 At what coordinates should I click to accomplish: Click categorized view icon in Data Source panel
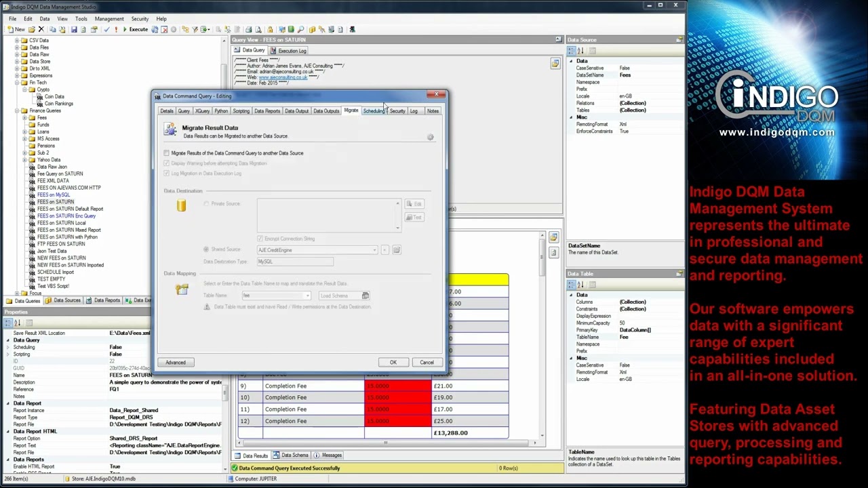click(x=572, y=51)
